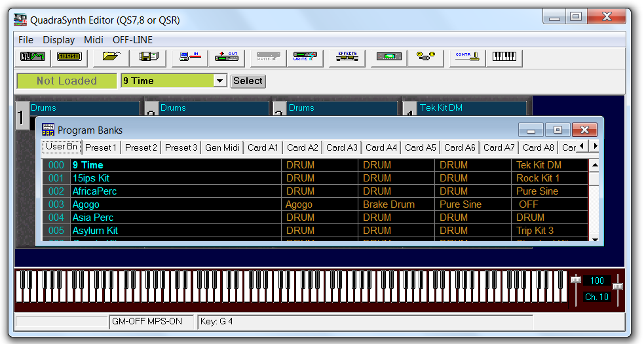
Task: Switch to the Gen Midi bank tab
Action: coord(222,147)
